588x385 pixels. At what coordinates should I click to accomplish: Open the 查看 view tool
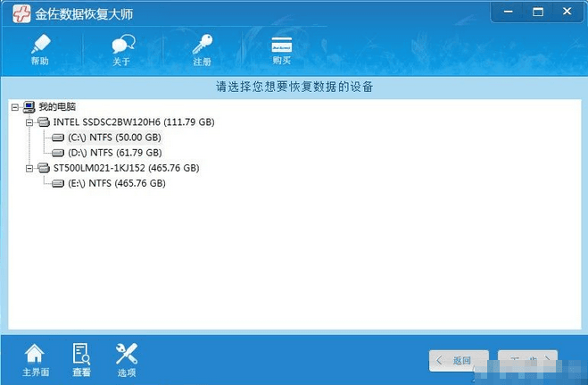pos(81,360)
